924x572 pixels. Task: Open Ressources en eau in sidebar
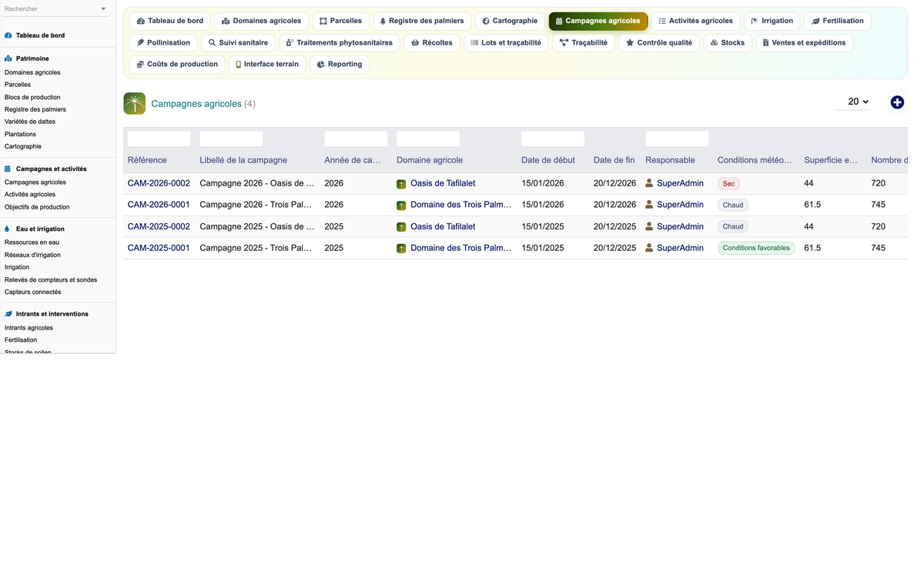(32, 243)
